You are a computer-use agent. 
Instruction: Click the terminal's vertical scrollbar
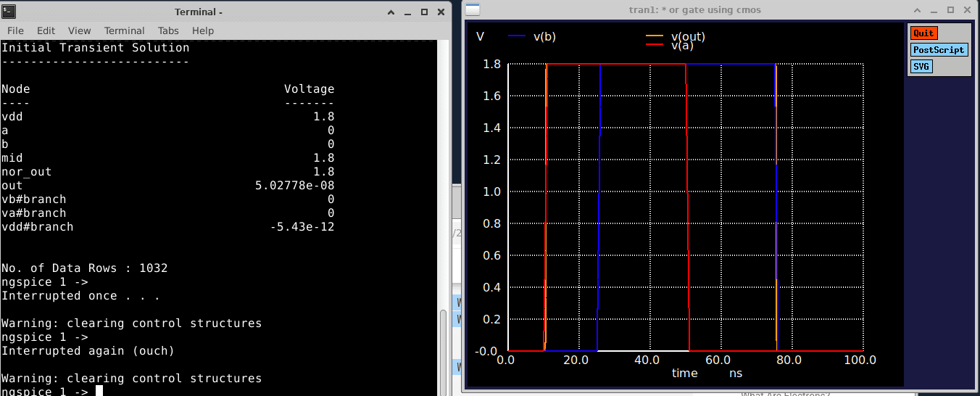click(444, 348)
